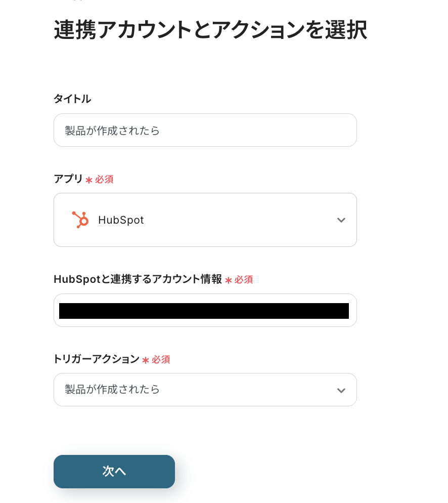Expand the アプリ dropdown chevron
448x503 pixels.
[x=341, y=220]
